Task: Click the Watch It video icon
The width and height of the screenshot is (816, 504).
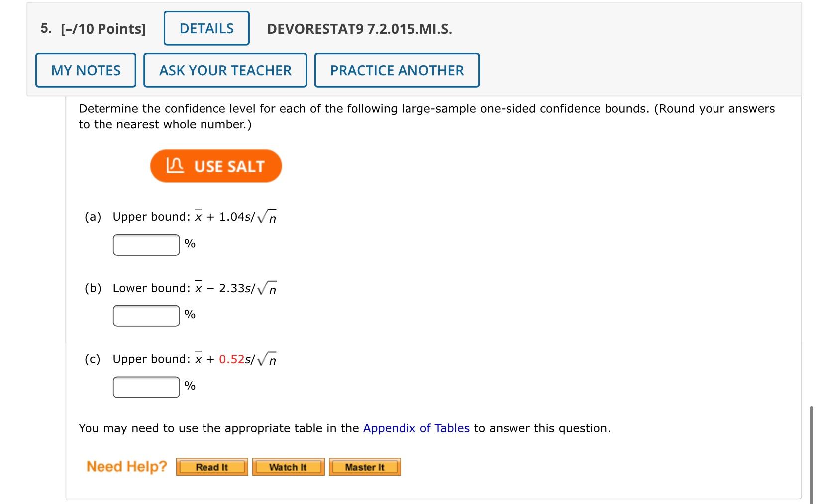Action: tap(288, 467)
